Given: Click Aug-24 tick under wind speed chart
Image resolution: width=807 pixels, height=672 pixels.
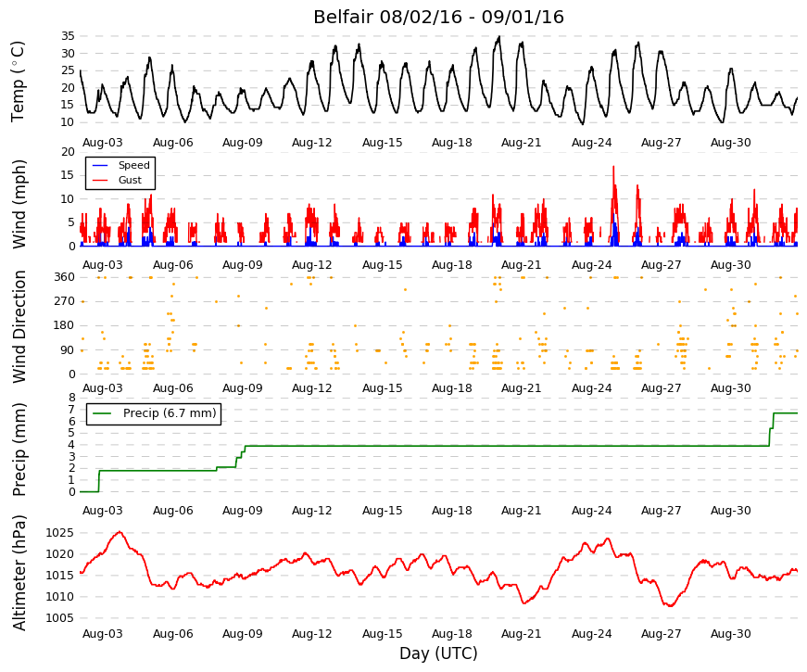Looking at the screenshot, I should pos(591,265).
